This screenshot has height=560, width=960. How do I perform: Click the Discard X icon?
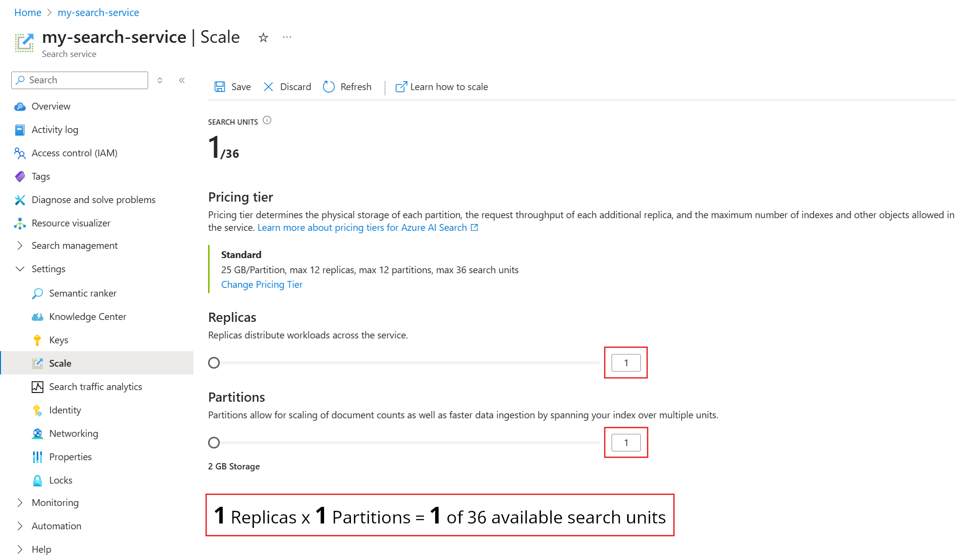tap(269, 87)
